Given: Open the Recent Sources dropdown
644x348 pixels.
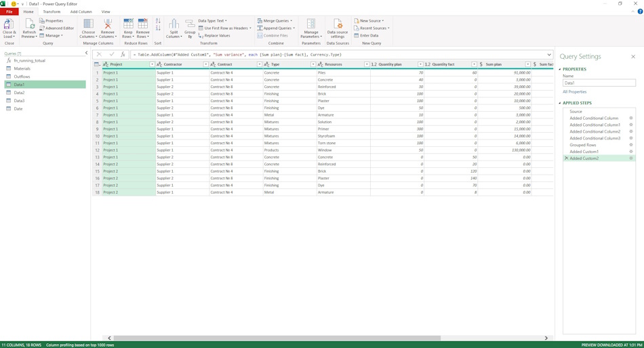Looking at the screenshot, I should 371,28.
